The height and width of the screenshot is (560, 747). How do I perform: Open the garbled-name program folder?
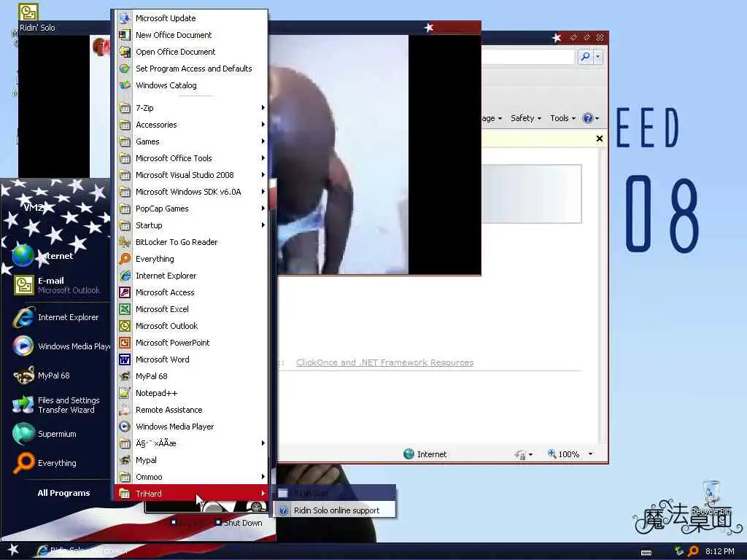[x=192, y=443]
